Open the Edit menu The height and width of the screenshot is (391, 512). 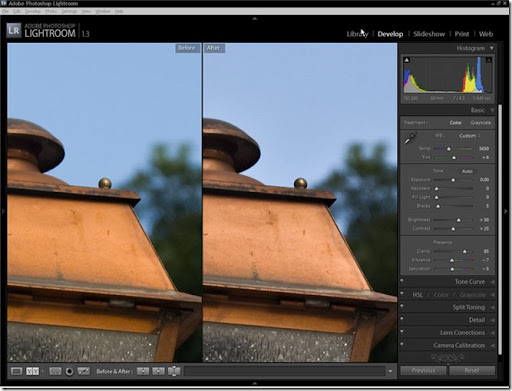[x=17, y=11]
